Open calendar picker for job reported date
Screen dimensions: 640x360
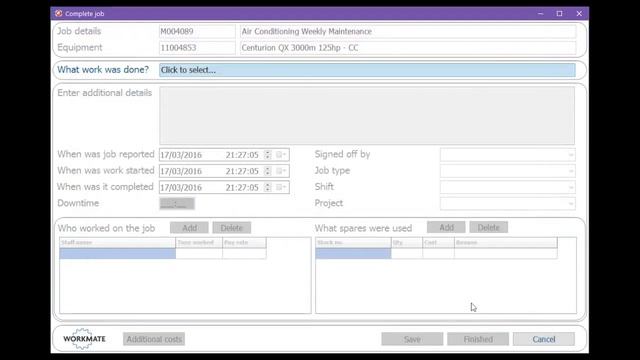(280, 155)
